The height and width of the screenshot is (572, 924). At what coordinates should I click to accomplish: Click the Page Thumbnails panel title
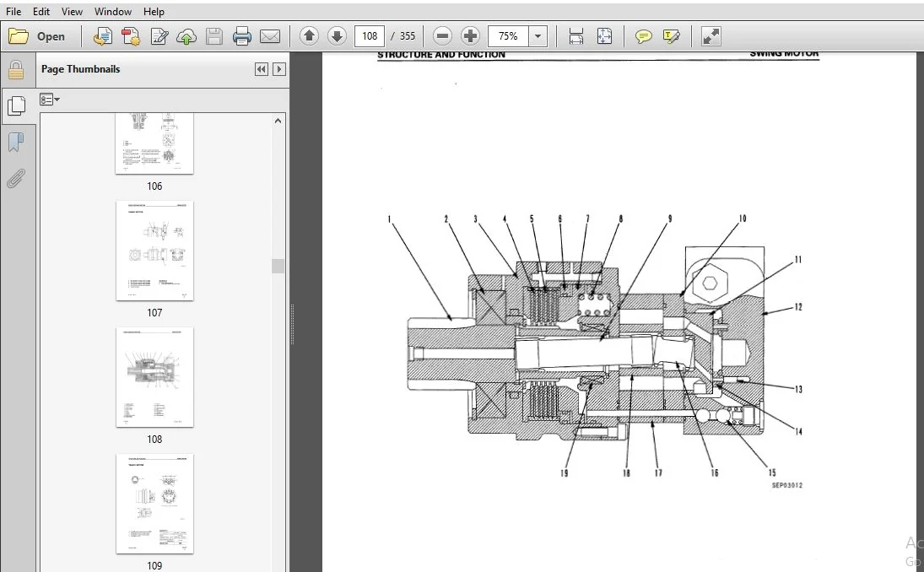[x=81, y=69]
